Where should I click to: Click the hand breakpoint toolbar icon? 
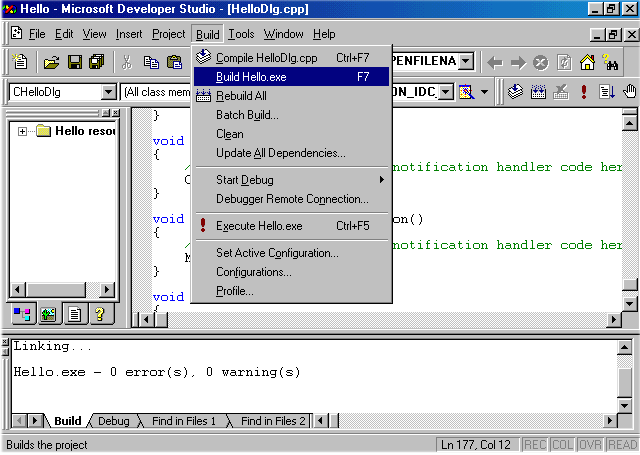630,92
